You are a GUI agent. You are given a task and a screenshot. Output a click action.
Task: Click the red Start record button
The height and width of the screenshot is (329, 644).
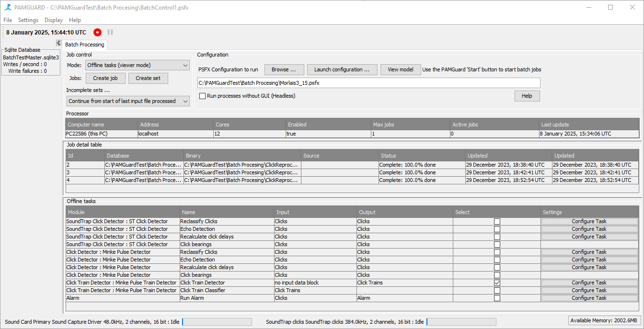point(97,33)
